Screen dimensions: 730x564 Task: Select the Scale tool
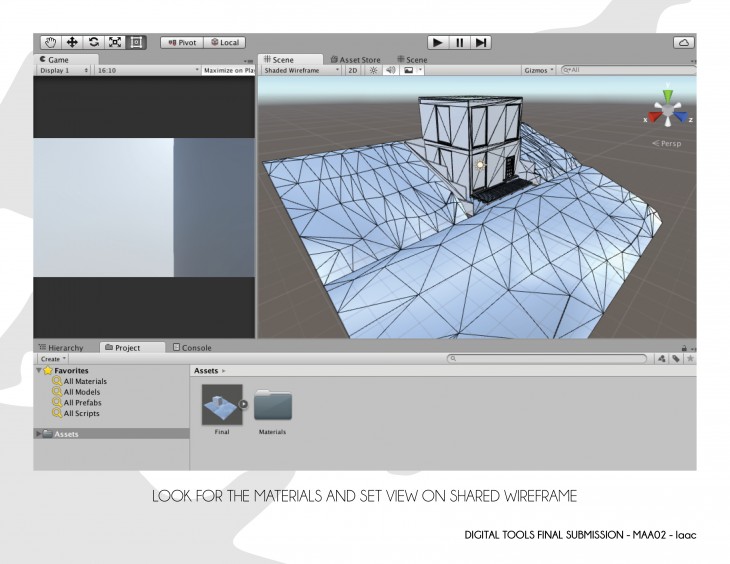115,42
